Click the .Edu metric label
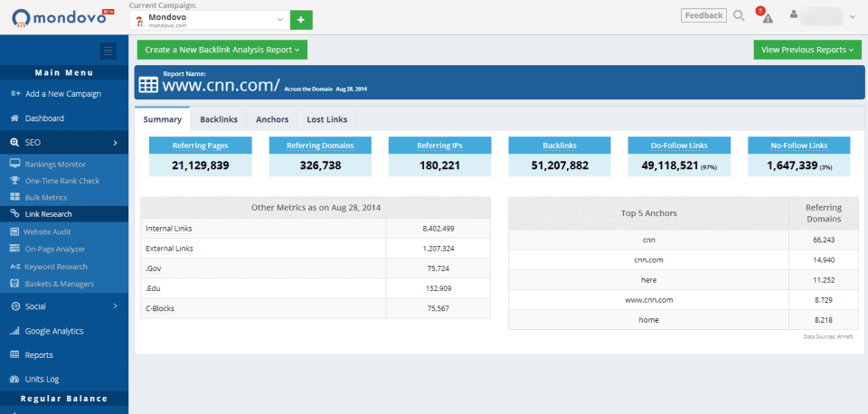 (x=154, y=288)
